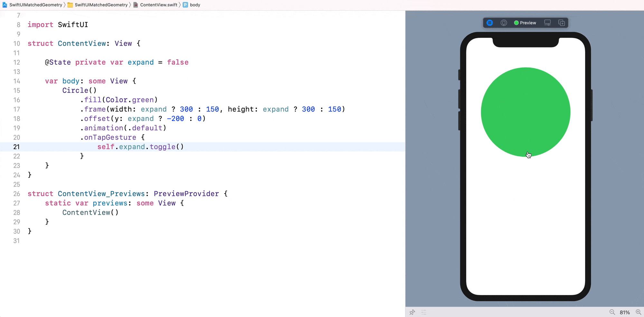Place cursor on Color.green in code
644x317 pixels.
coord(131,100)
